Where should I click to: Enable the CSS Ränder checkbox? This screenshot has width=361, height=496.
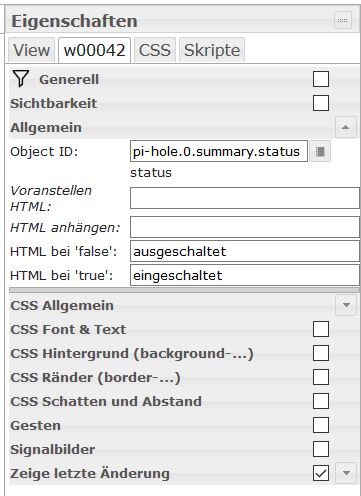tap(321, 377)
